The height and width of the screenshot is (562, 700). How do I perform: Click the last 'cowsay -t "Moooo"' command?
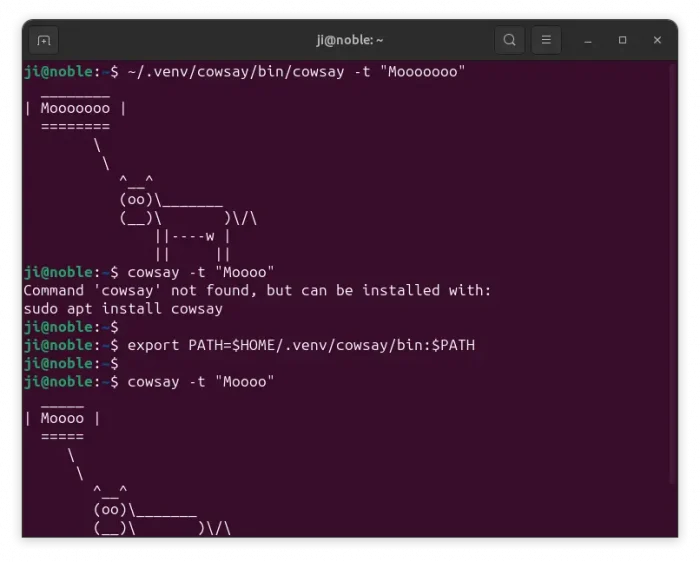(x=200, y=382)
